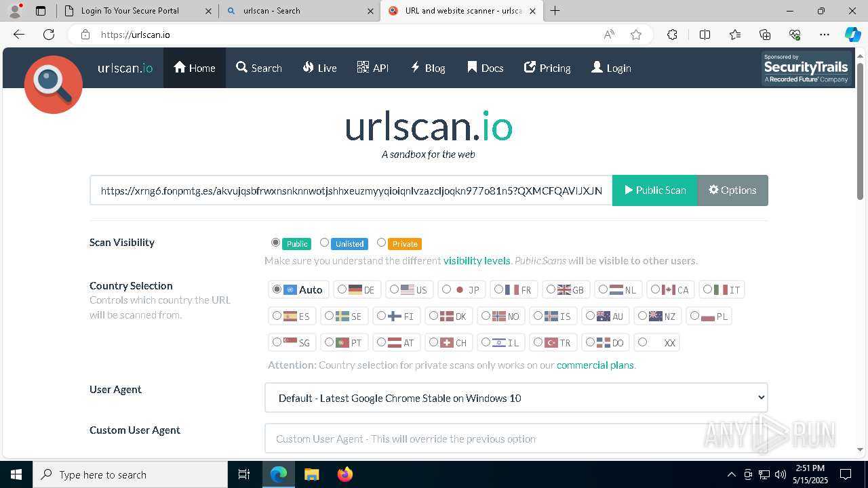Open the commercial plans link
The image size is (868, 488).
(x=595, y=365)
